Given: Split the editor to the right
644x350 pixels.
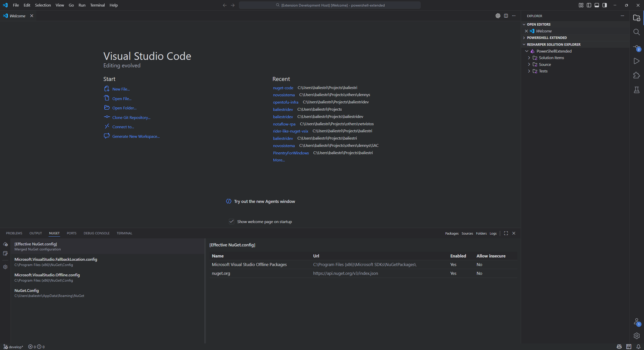Looking at the screenshot, I should click(x=506, y=16).
